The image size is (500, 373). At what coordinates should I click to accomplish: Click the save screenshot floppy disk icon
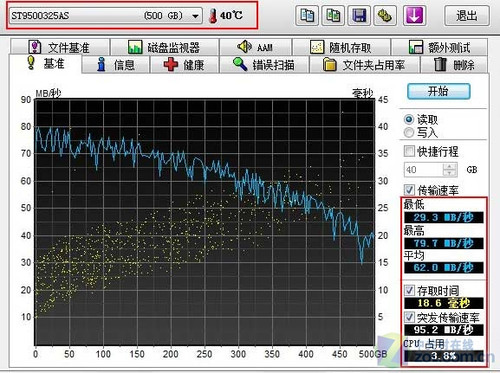click(x=359, y=16)
